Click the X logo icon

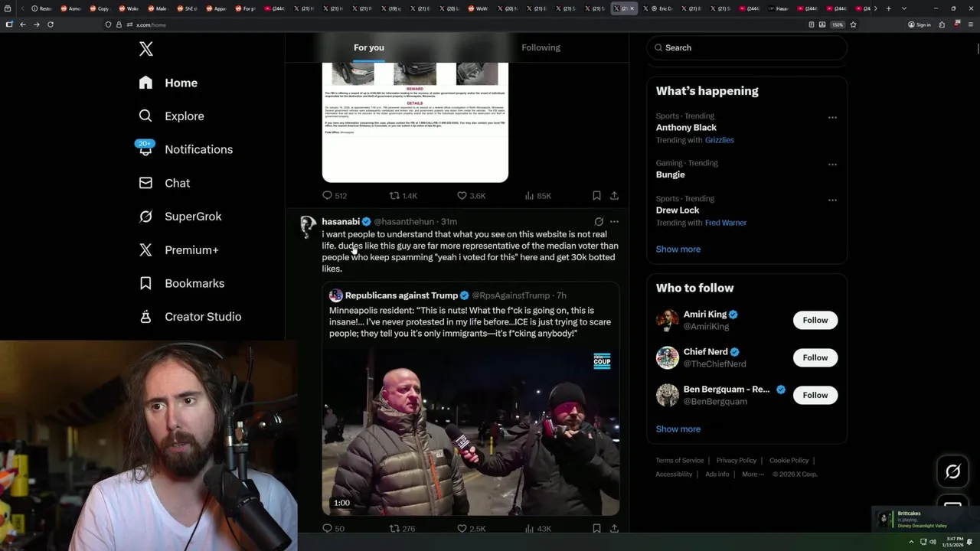(146, 49)
